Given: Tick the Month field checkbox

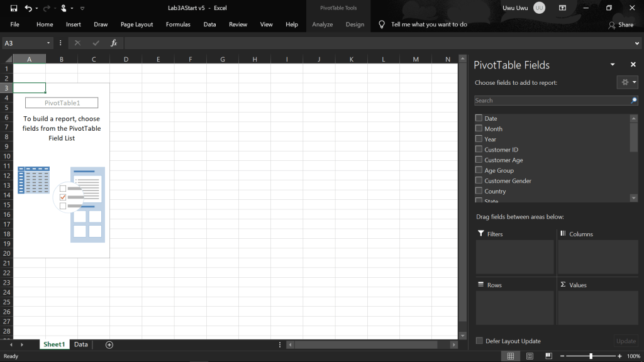Looking at the screenshot, I should [x=479, y=129].
